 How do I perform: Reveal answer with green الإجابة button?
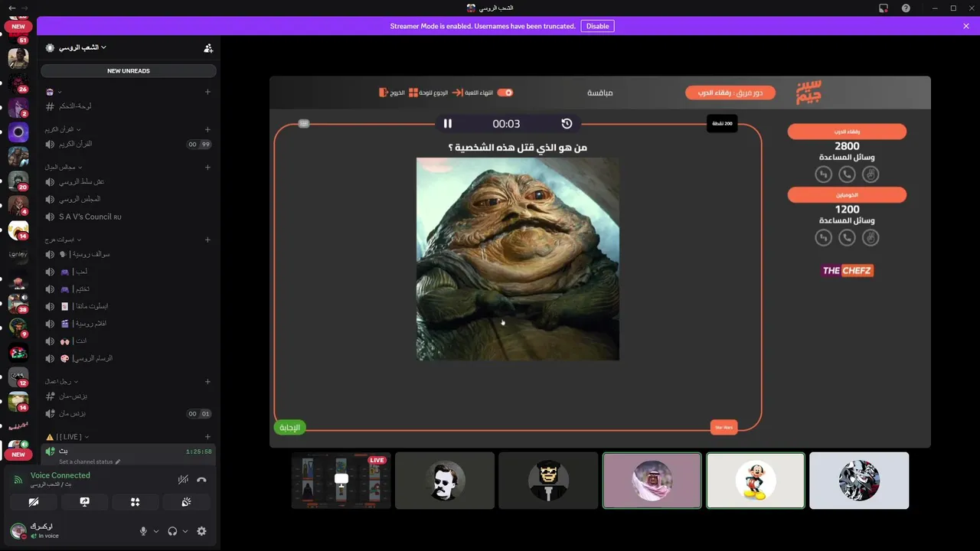click(x=290, y=428)
